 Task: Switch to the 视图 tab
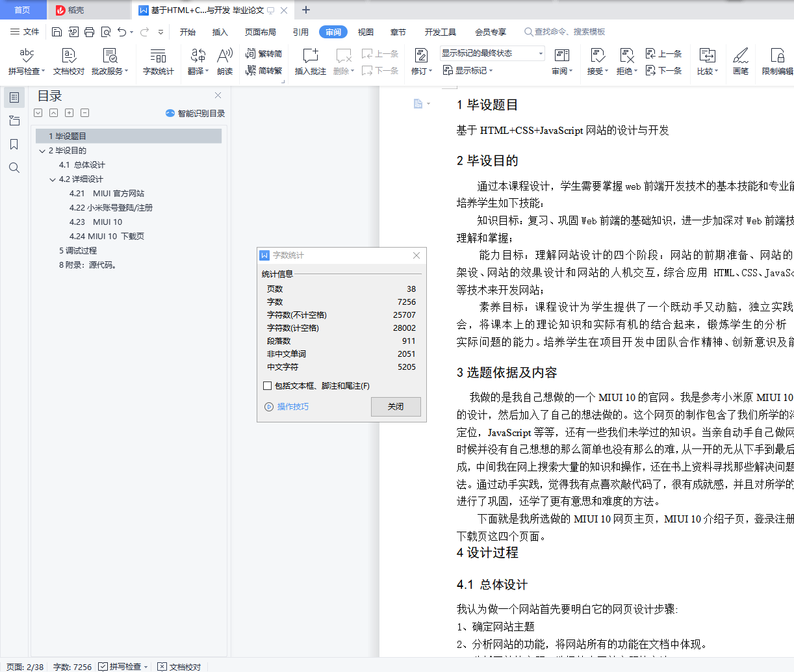pos(366,32)
